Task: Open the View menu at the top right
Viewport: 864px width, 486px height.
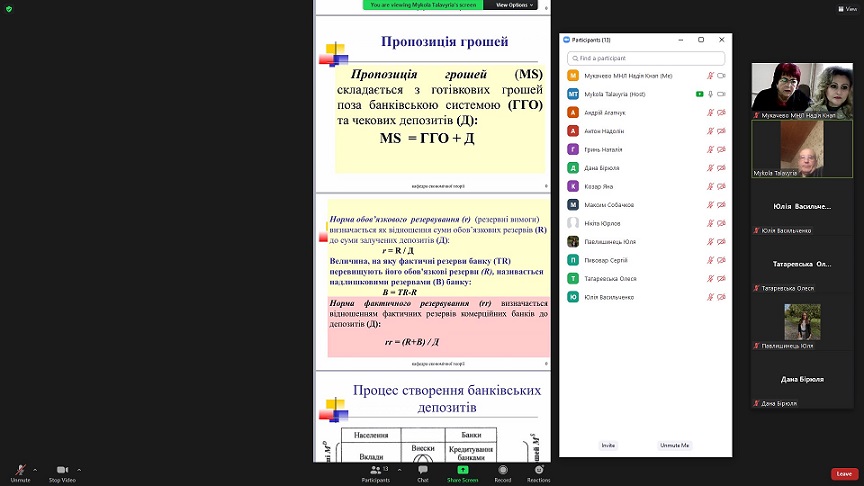Action: [847, 9]
